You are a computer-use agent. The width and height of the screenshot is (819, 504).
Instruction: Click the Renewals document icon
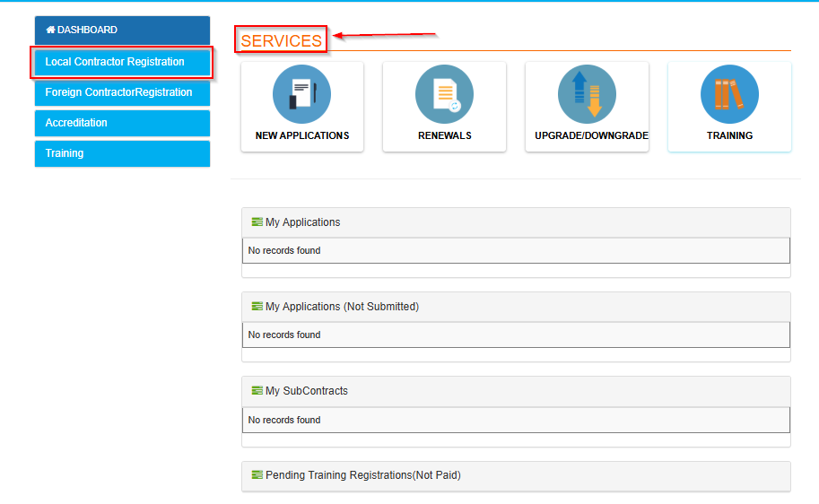(445, 94)
